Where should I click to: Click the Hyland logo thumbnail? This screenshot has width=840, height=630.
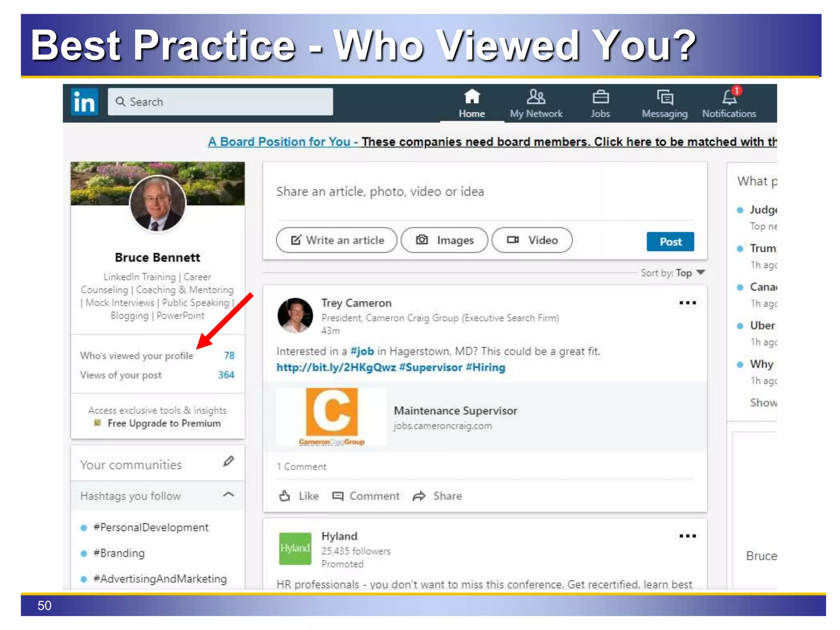(x=295, y=548)
